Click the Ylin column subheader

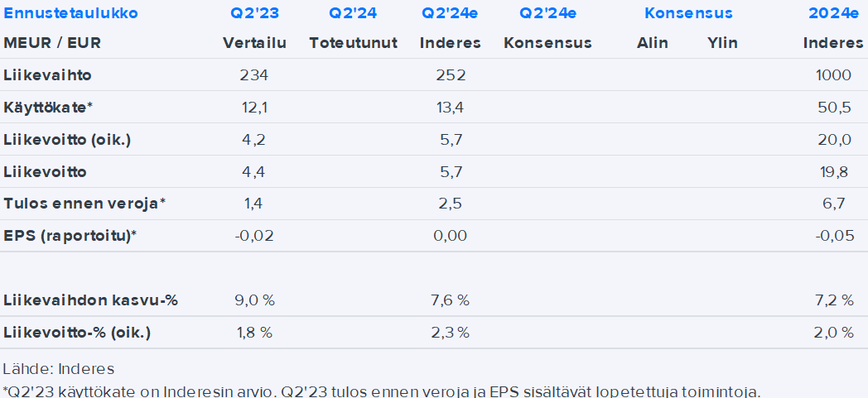coord(722,43)
